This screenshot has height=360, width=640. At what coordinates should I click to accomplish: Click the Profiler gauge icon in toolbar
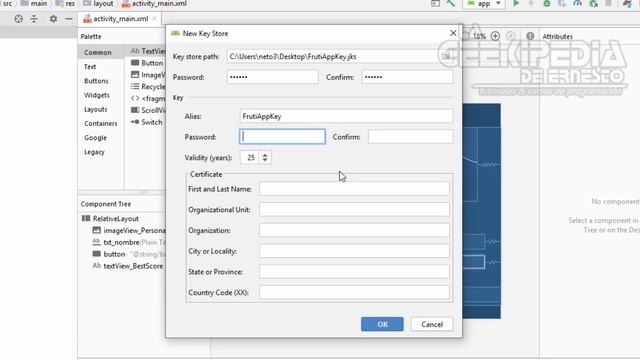coord(578,3)
